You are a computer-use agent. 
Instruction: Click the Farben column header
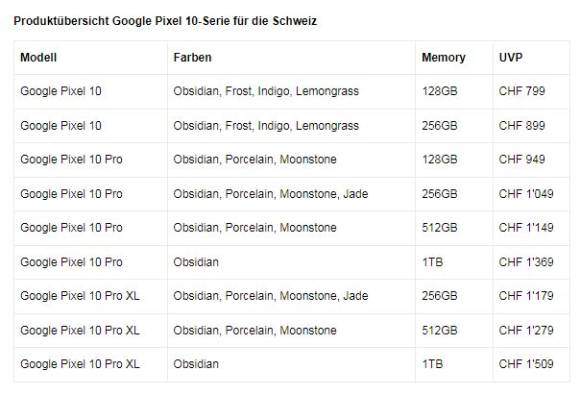coord(192,57)
